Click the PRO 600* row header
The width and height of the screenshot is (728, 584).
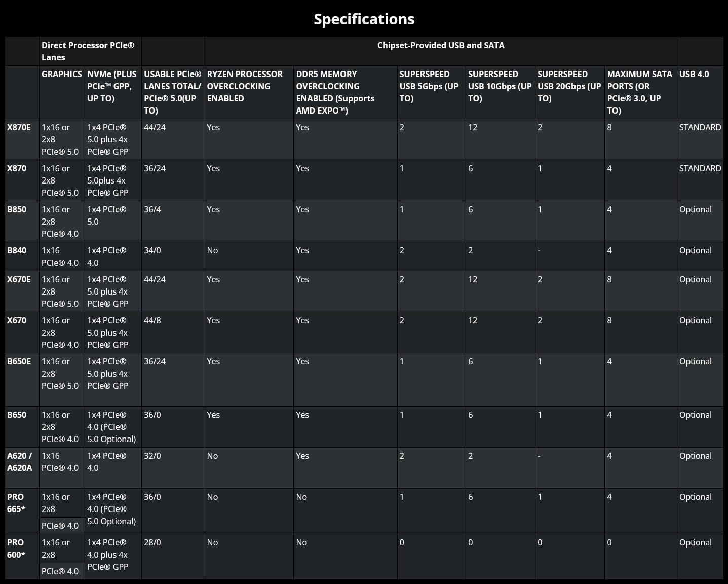(x=16, y=549)
